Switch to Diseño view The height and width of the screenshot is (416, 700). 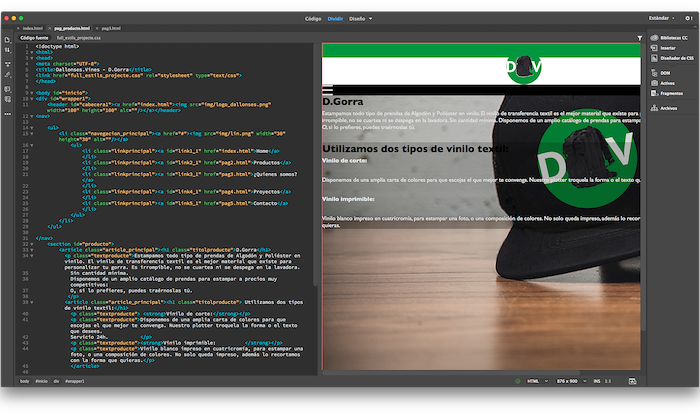tap(357, 19)
